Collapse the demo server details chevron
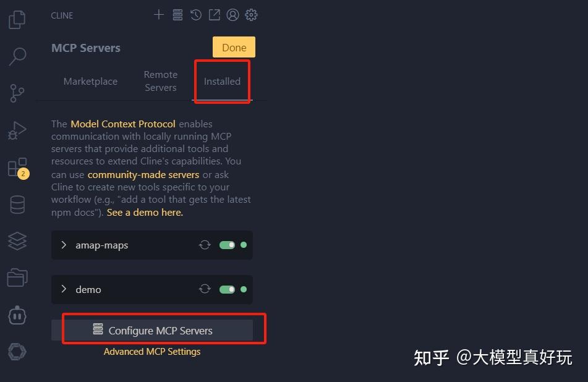The image size is (588, 382). [64, 289]
